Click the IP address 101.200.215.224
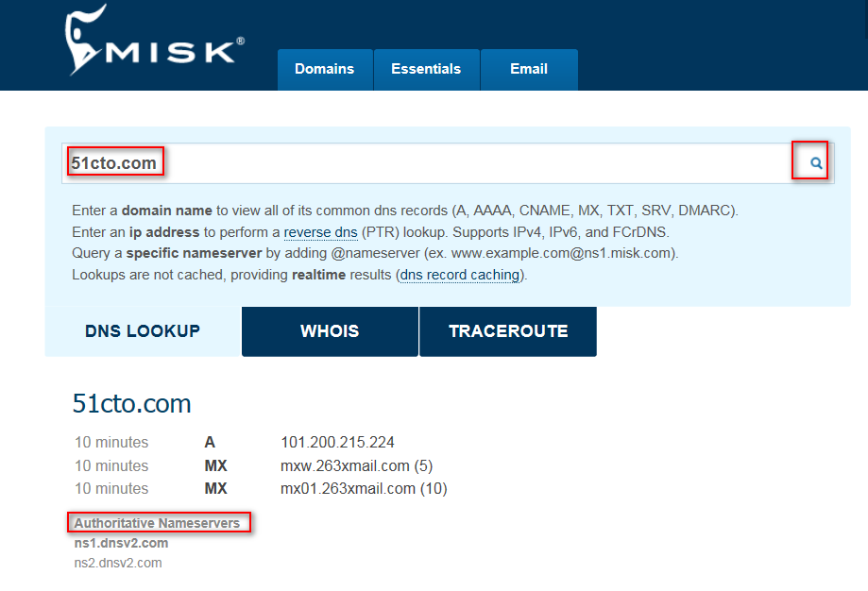The width and height of the screenshot is (868, 591). pos(338,442)
